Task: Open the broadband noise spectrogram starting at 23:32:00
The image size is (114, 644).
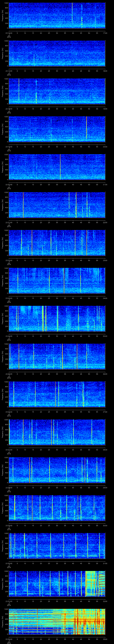Action: [x=57, y=621]
